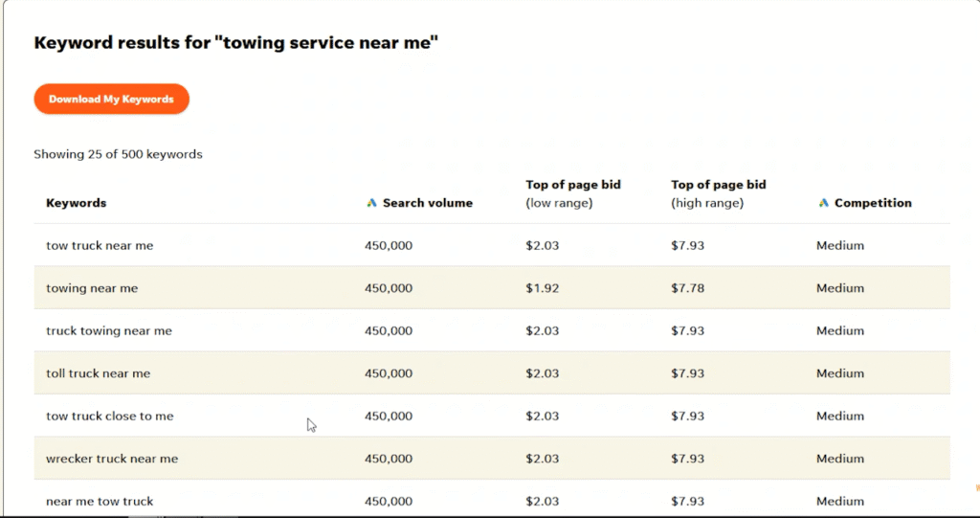The width and height of the screenshot is (980, 518).
Task: Click the Download My Keywords button
Action: [x=111, y=99]
